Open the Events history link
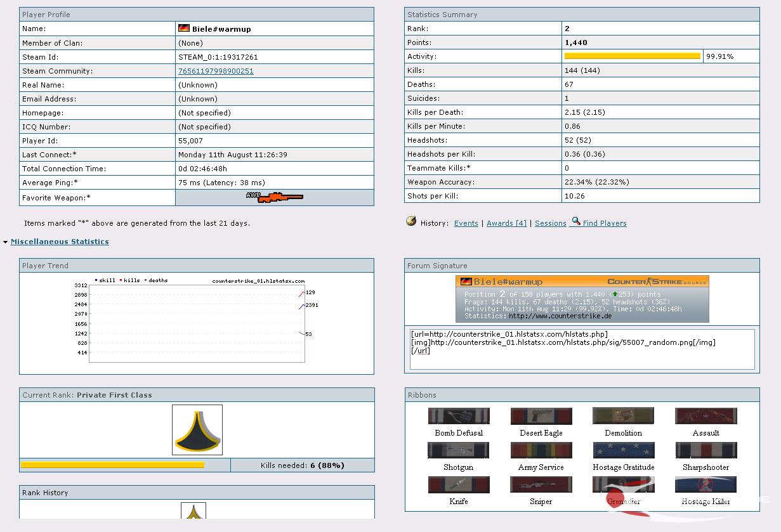This screenshot has width=781, height=532. [x=466, y=223]
